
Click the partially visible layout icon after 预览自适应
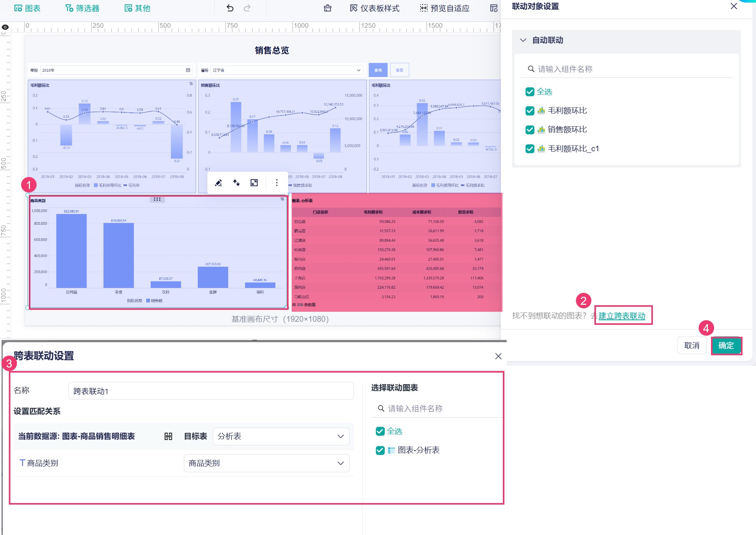tap(494, 8)
